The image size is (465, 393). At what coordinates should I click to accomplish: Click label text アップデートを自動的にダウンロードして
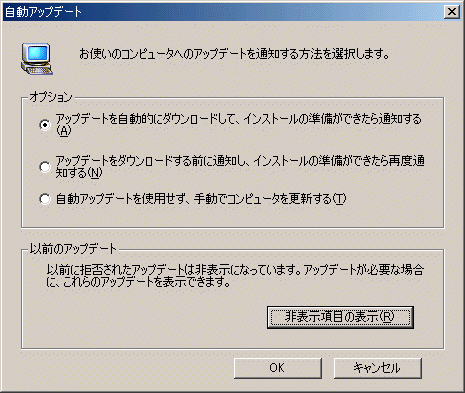145,119
